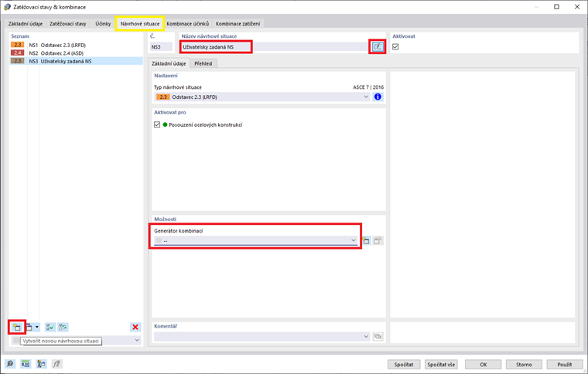588x374 pixels.
Task: Select all items with the checkmark list icon
Action: tap(50, 327)
